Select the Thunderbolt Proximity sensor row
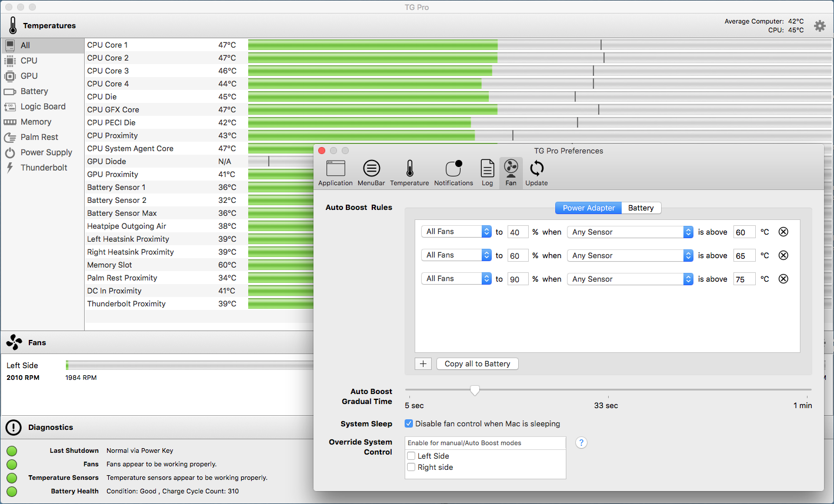Viewport: 834px width, 504px height. 199,303
